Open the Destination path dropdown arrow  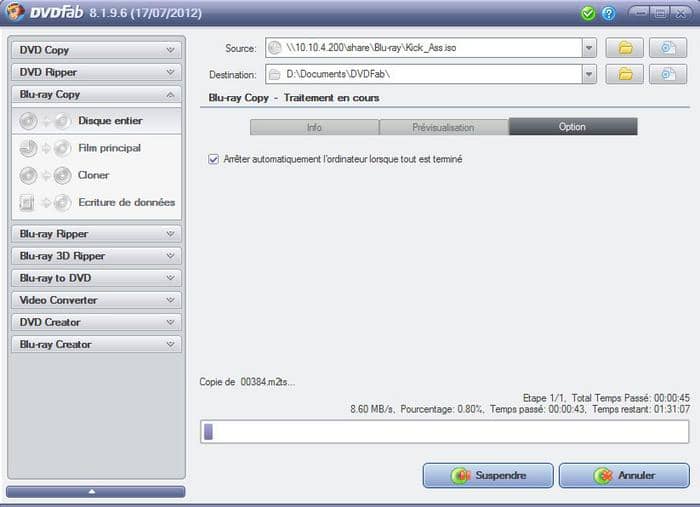[589, 74]
